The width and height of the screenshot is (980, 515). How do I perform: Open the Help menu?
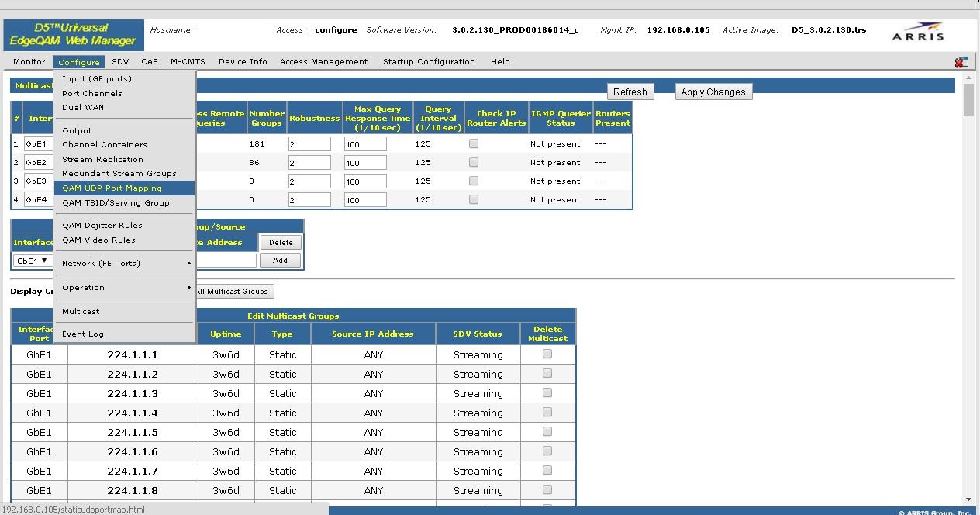[x=500, y=62]
